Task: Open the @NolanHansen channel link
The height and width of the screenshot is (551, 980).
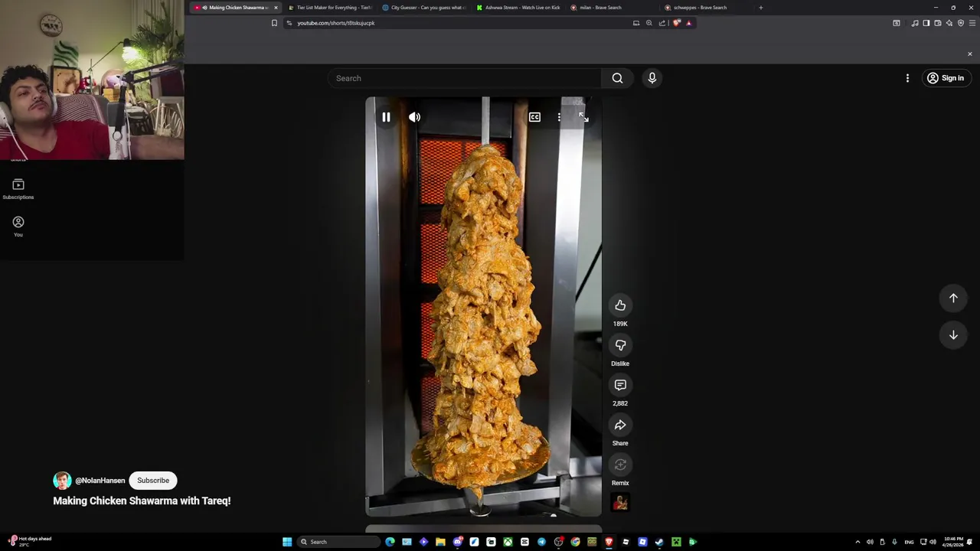Action: [x=100, y=481]
